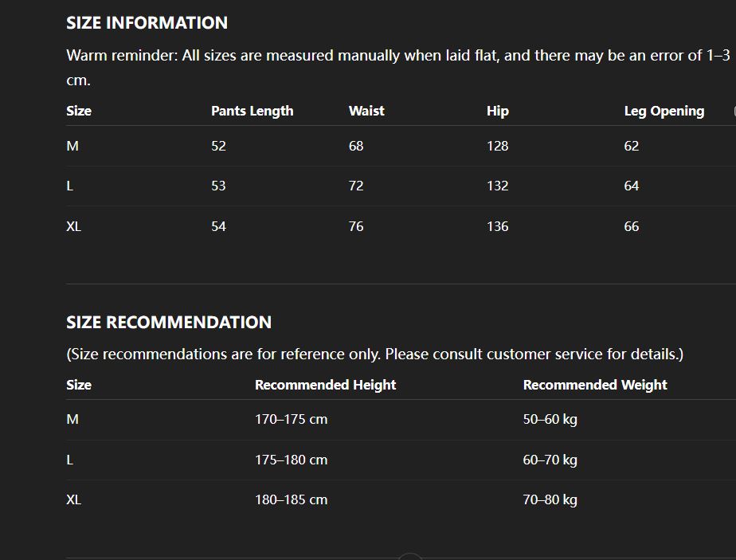This screenshot has height=560, width=736.
Task: Click the M row in size information table
Action: [x=72, y=147]
